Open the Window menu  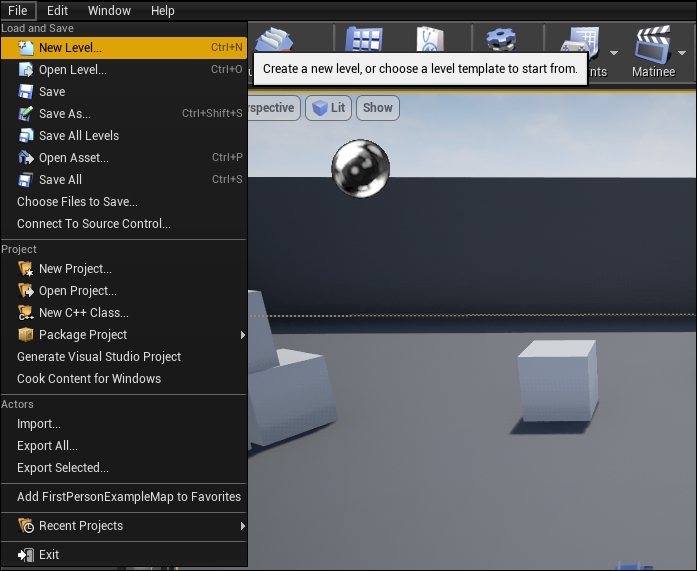[x=109, y=10]
